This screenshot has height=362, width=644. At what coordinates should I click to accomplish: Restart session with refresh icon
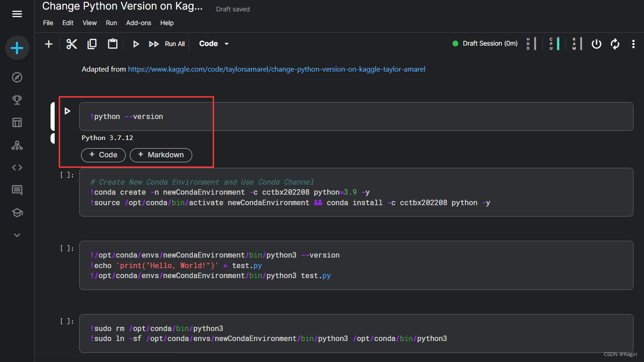pos(615,44)
